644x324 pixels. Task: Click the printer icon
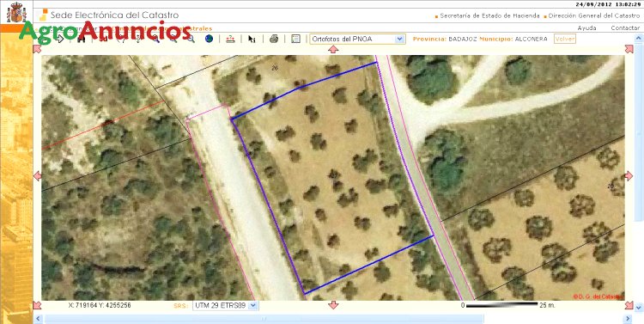coord(274,39)
